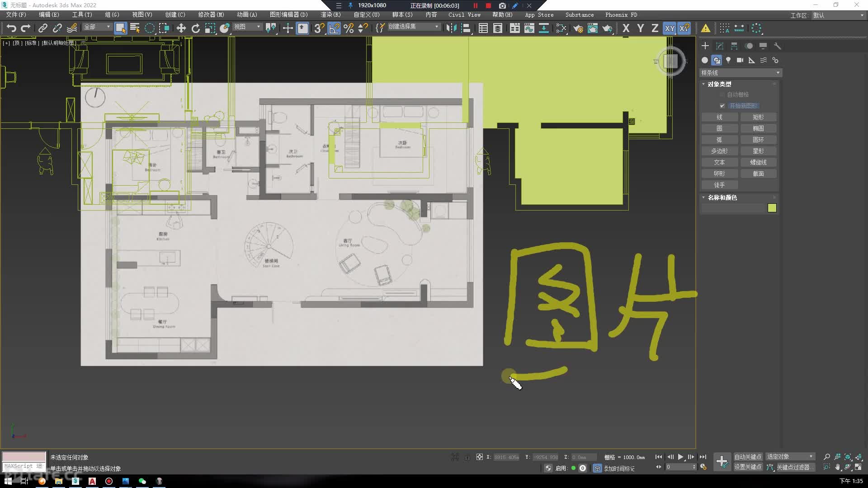Click the Windows Start button
The width and height of the screenshot is (868, 488).
click(x=8, y=481)
